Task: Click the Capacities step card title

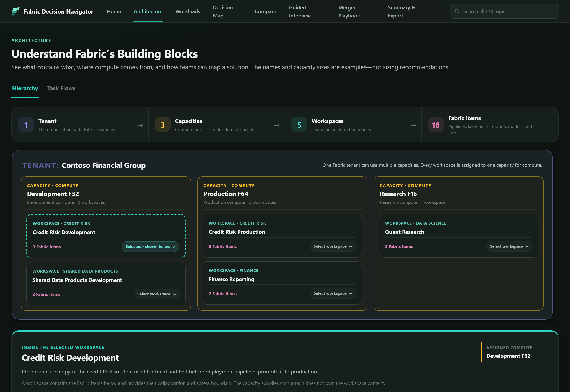Action: [188, 121]
